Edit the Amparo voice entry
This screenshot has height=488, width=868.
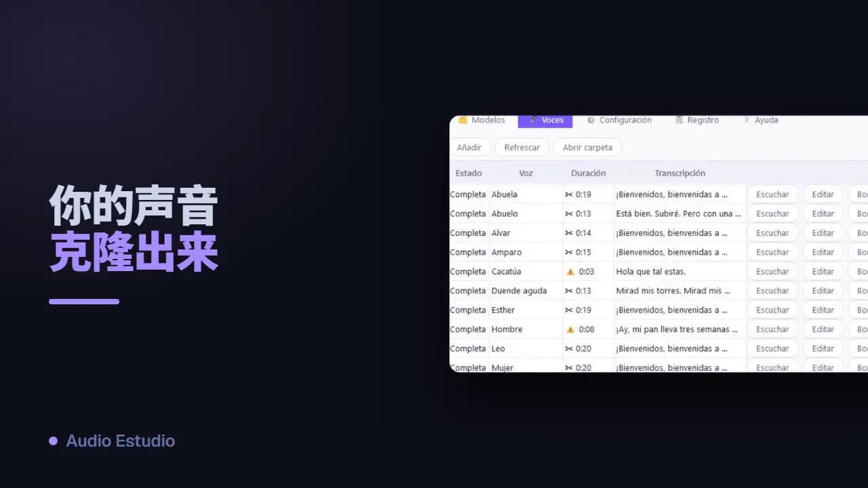[x=823, y=252]
